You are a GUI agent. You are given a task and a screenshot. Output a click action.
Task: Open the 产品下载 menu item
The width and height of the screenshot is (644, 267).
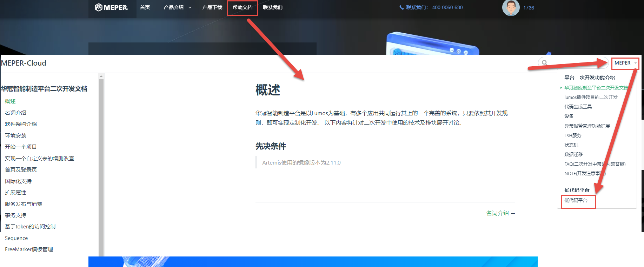212,7
